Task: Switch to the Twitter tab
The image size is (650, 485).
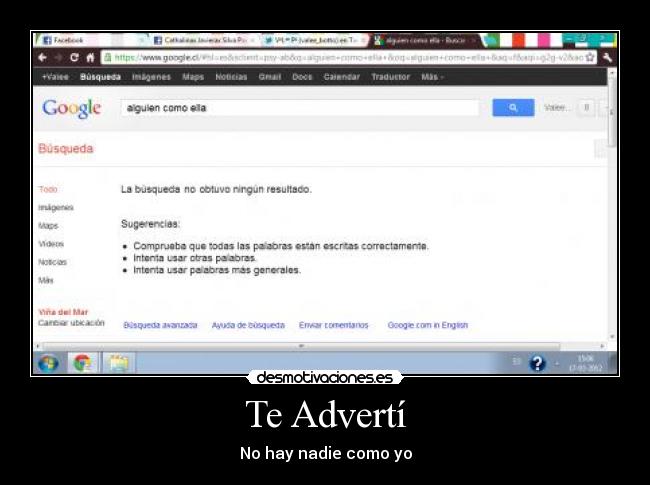Action: (315, 40)
